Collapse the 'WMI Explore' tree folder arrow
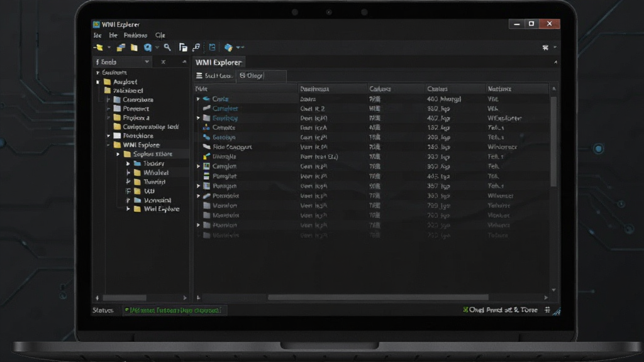 [108, 145]
